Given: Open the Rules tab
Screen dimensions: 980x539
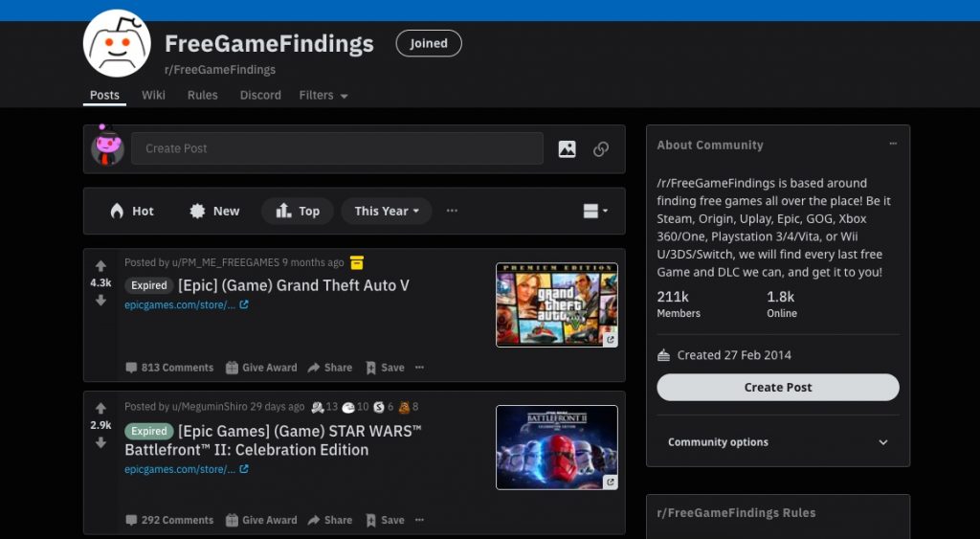Looking at the screenshot, I should click(203, 95).
